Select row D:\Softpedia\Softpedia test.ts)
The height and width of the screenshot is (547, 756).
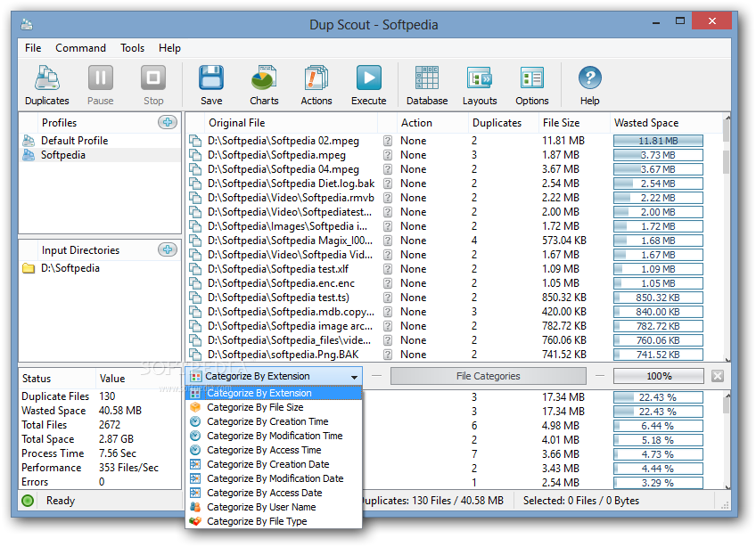pyautogui.click(x=454, y=298)
